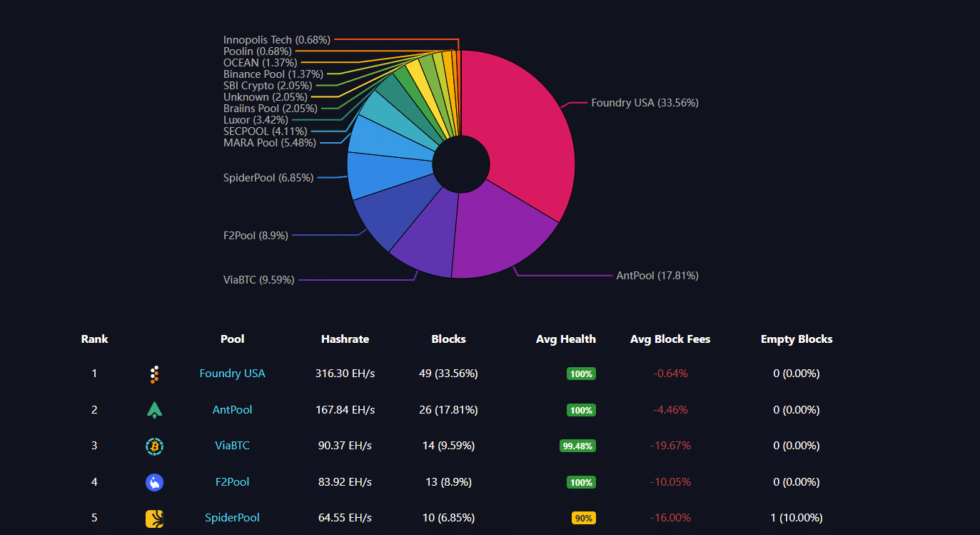The width and height of the screenshot is (980, 535).
Task: Click the F2Pool logo icon
Action: [x=154, y=483]
